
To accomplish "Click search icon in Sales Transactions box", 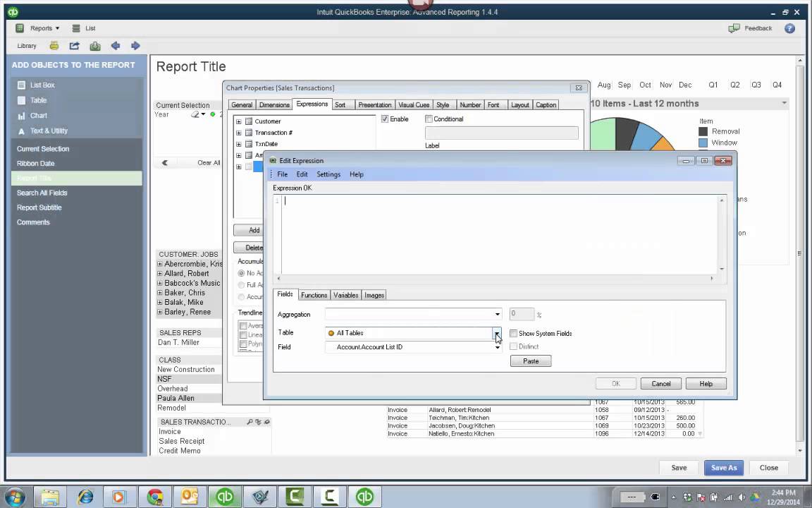I will coord(250,422).
